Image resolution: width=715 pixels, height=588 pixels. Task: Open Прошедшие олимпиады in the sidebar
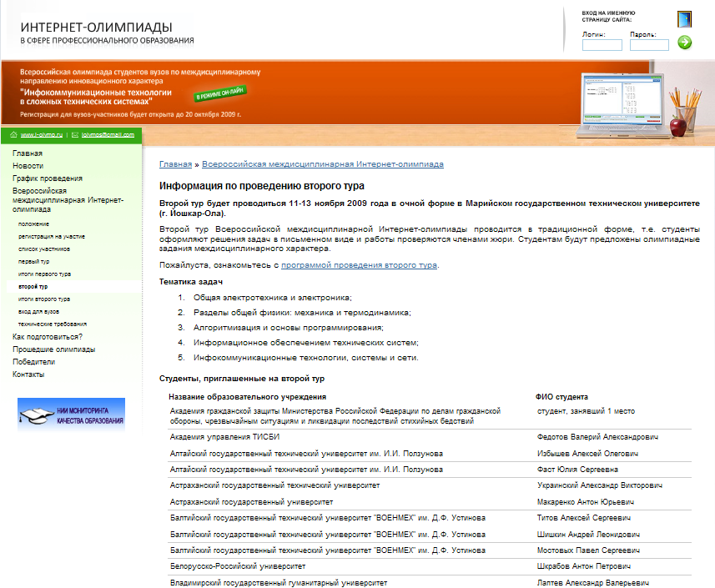click(x=53, y=349)
